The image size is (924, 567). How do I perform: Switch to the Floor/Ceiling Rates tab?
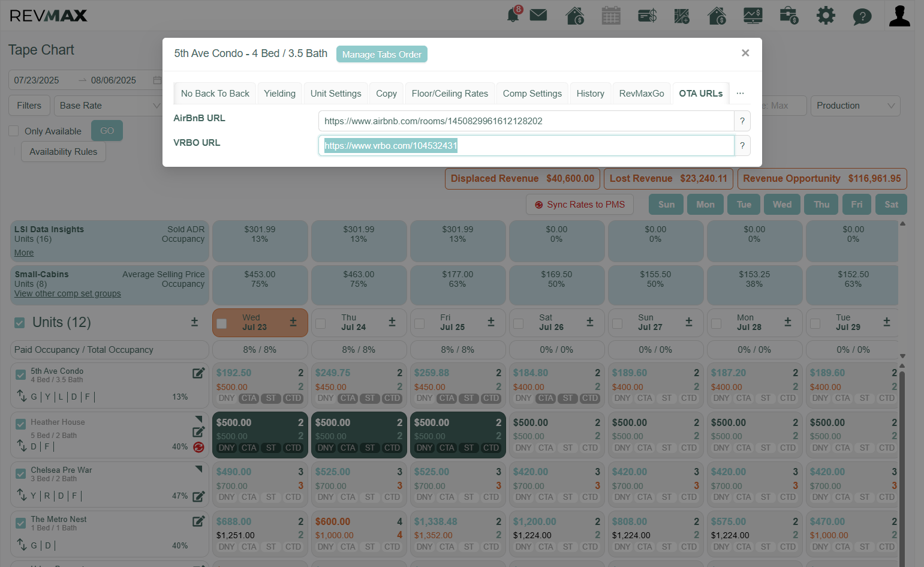450,94
